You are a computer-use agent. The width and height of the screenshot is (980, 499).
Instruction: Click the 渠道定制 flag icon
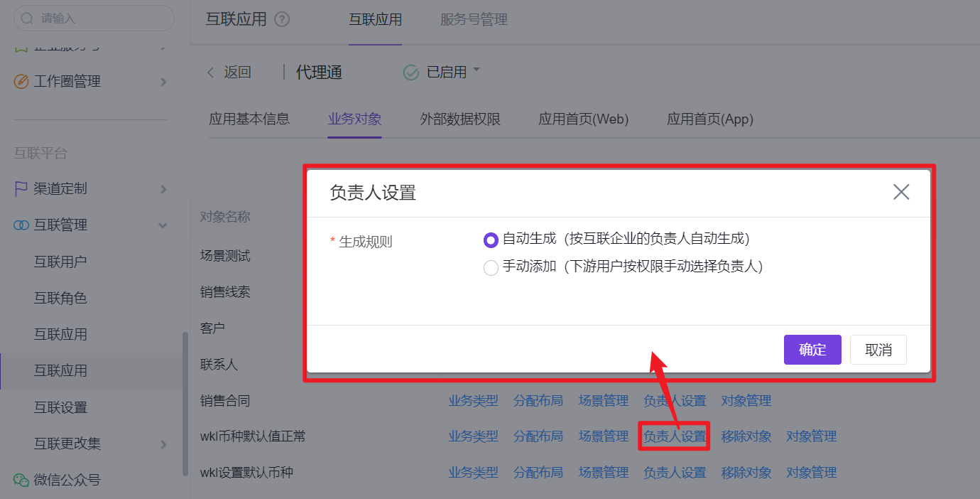21,189
